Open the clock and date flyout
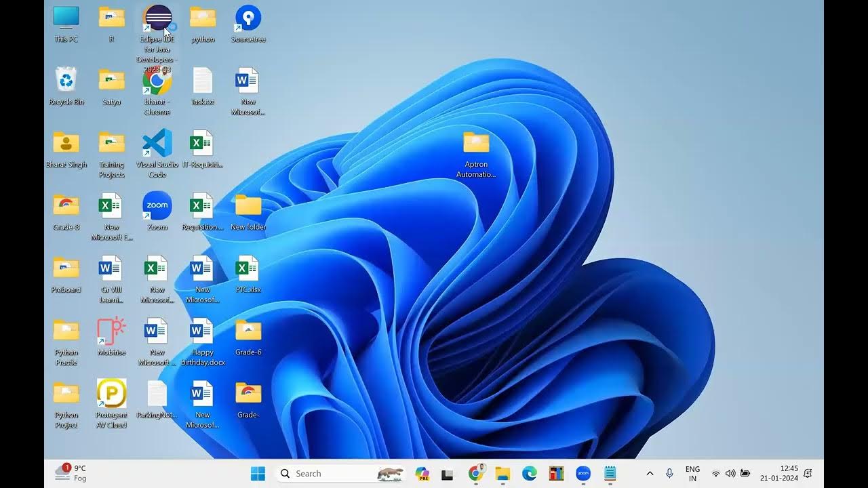 [x=779, y=474]
